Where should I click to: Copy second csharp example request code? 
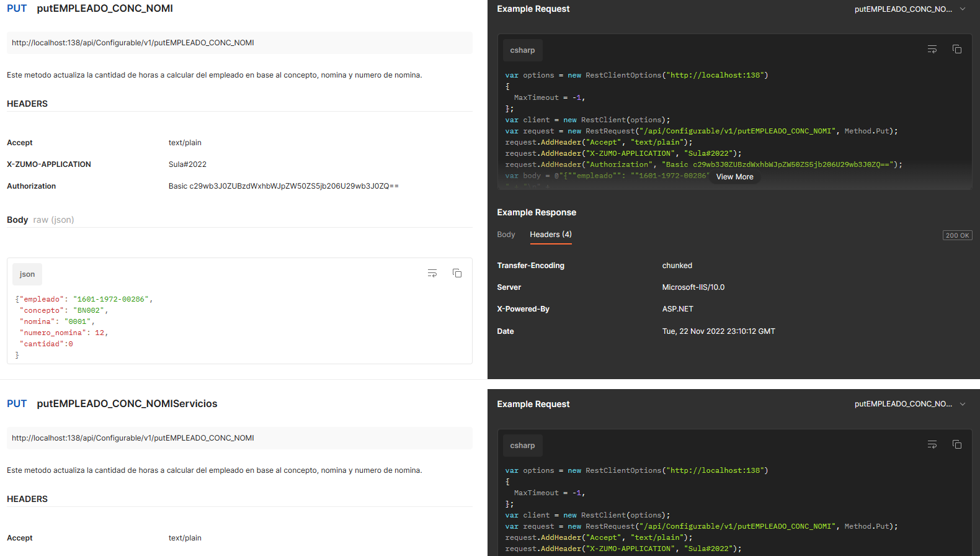pyautogui.click(x=957, y=445)
